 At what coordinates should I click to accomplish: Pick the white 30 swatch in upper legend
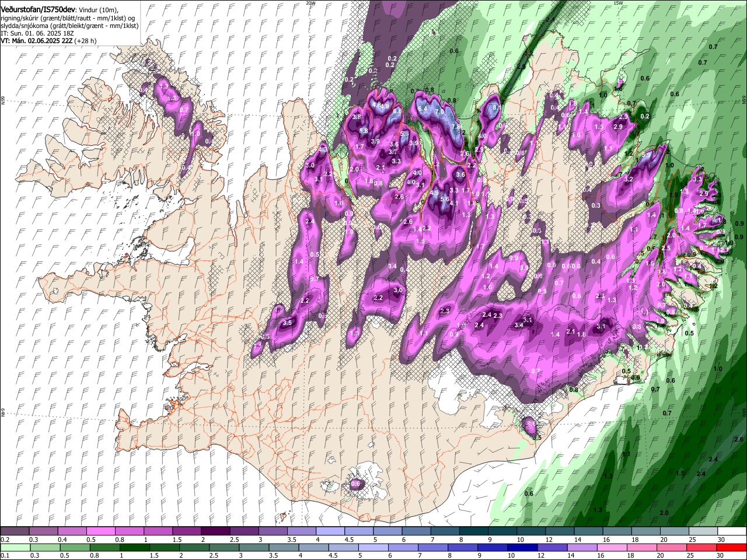pyautogui.click(x=731, y=531)
